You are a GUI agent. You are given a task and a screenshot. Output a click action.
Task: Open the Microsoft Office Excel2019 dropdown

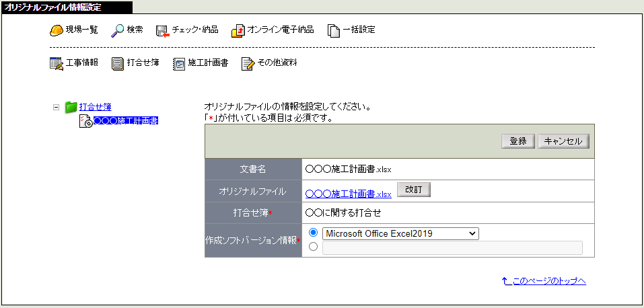tap(401, 233)
